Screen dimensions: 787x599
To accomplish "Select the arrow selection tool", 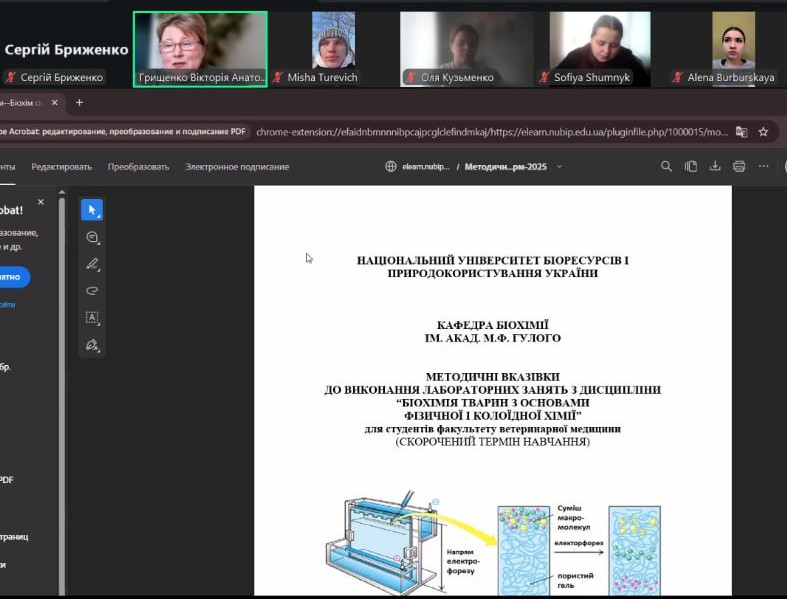I will coord(92,210).
